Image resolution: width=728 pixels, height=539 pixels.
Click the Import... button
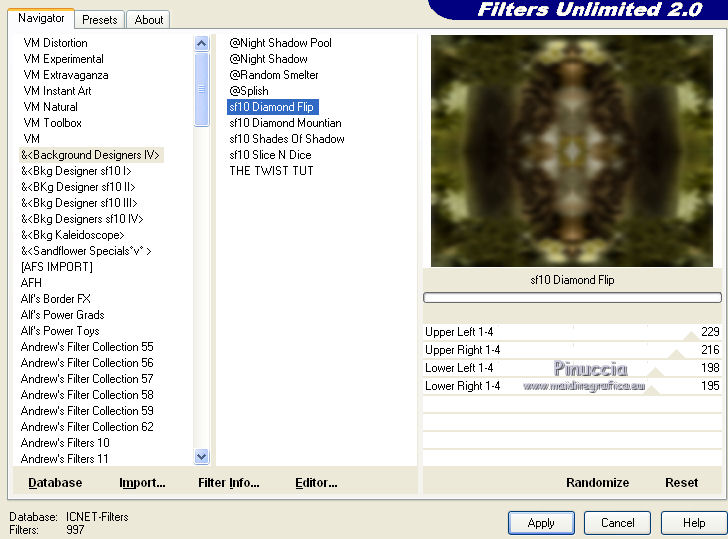point(142,483)
